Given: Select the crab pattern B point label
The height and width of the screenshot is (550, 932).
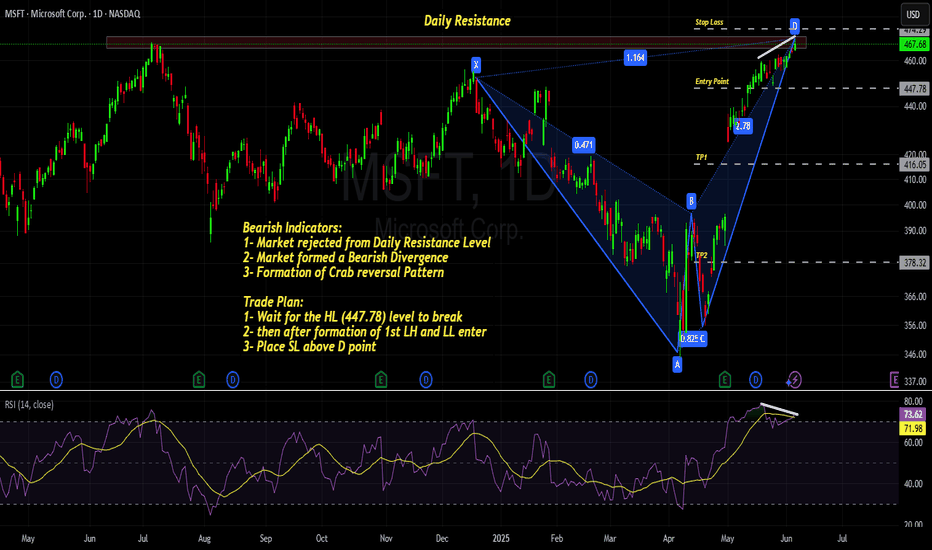Looking at the screenshot, I should pos(691,202).
